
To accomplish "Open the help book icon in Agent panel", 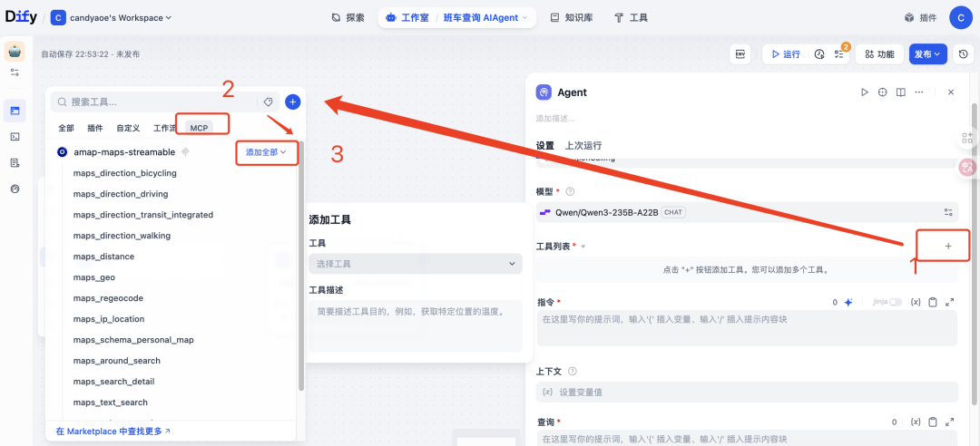I will coord(901,92).
